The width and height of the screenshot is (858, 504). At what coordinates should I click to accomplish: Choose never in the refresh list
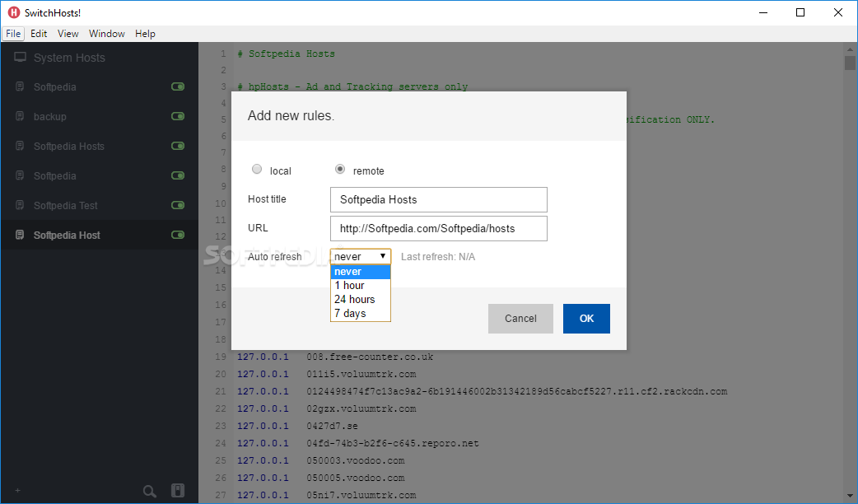pyautogui.click(x=361, y=272)
